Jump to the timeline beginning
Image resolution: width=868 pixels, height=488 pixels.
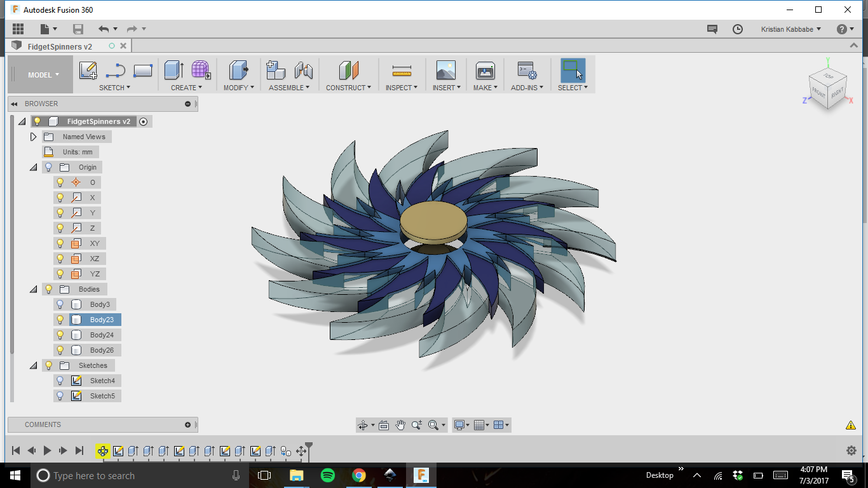tap(16, 451)
